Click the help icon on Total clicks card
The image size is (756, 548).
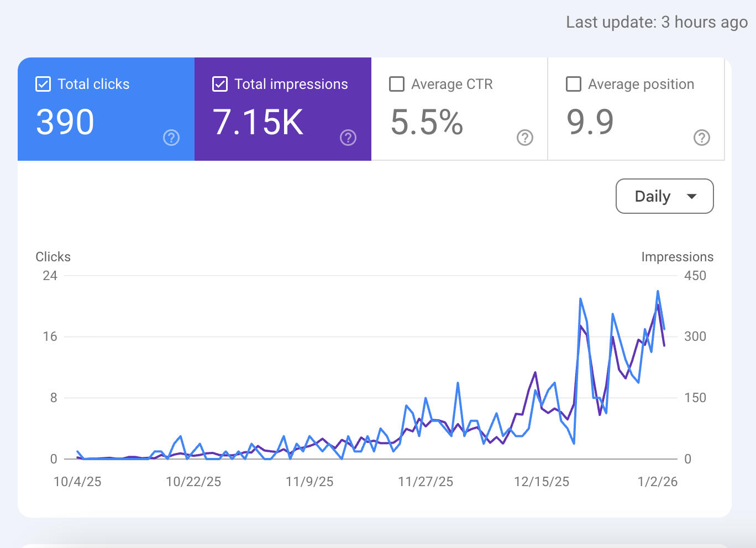pyautogui.click(x=171, y=138)
